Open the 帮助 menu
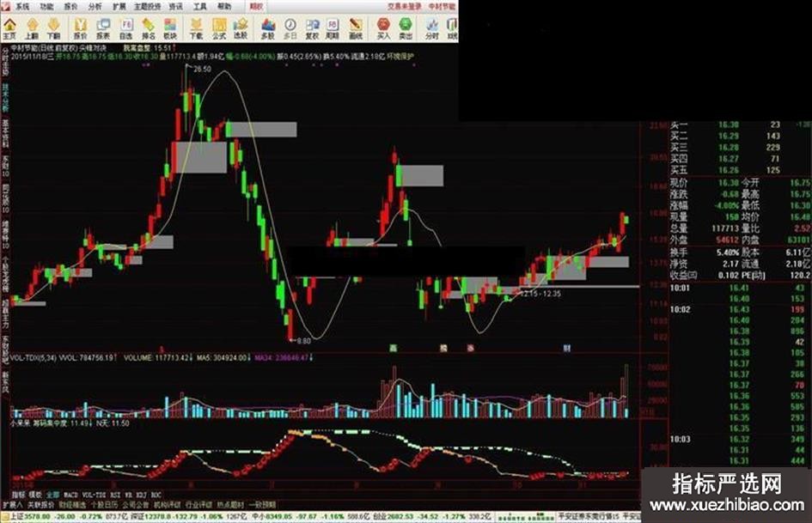The height and width of the screenshot is (523, 812). [224, 7]
